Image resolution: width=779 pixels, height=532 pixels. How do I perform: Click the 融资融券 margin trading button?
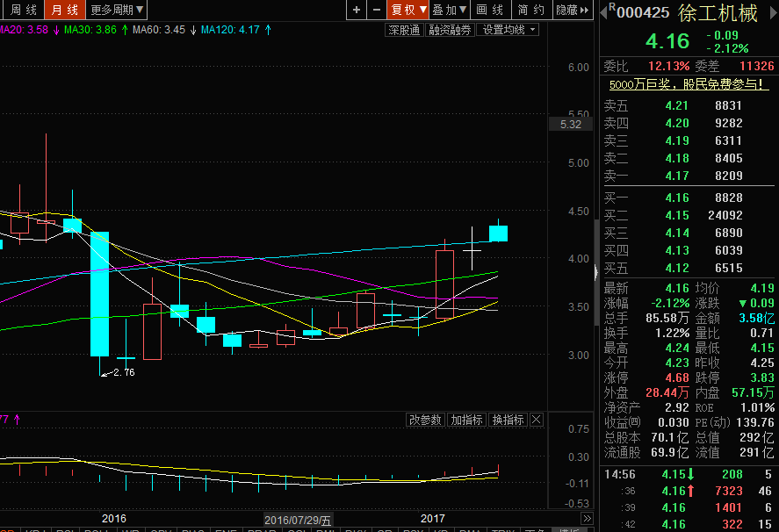coord(451,30)
